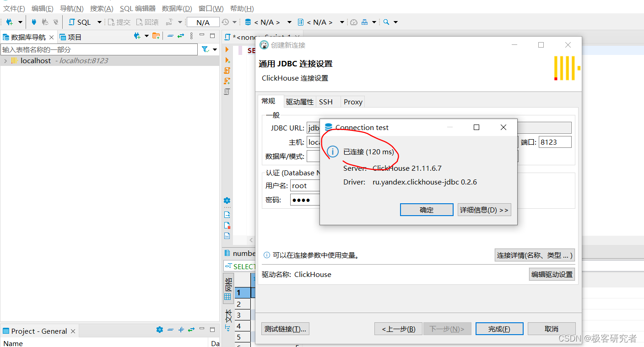Click the 测试链接(T)... button
The height and width of the screenshot is (347, 644).
(286, 329)
